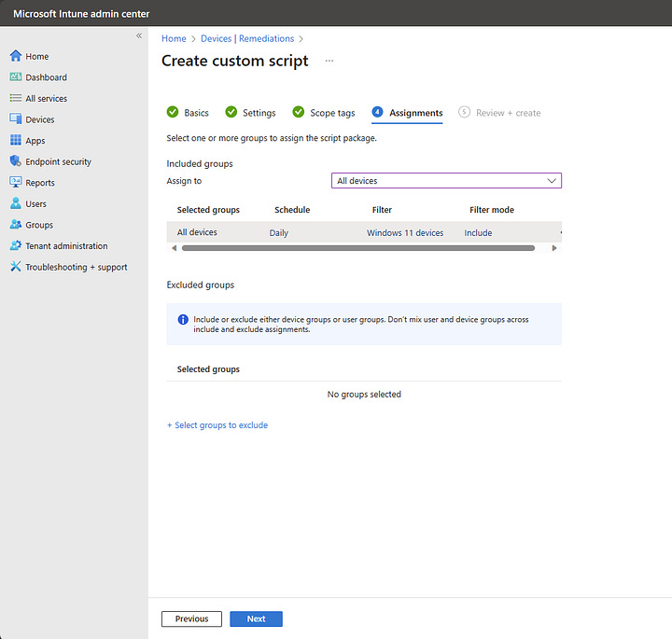
Task: Click the Select groups to exclude link
Action: click(x=217, y=425)
